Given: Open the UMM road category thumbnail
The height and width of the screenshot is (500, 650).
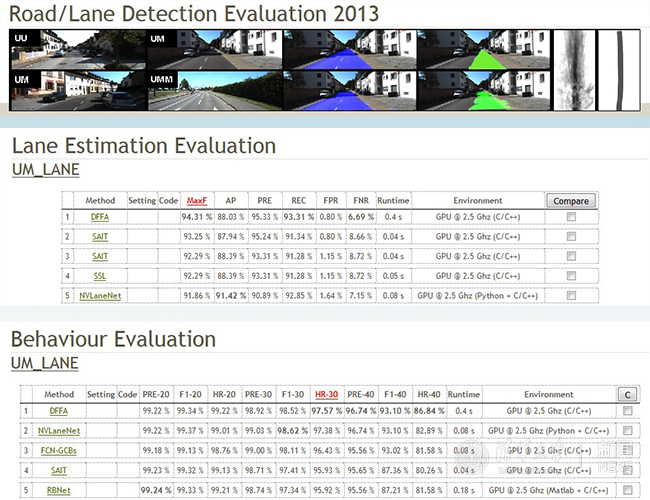Looking at the screenshot, I should coord(214,90).
